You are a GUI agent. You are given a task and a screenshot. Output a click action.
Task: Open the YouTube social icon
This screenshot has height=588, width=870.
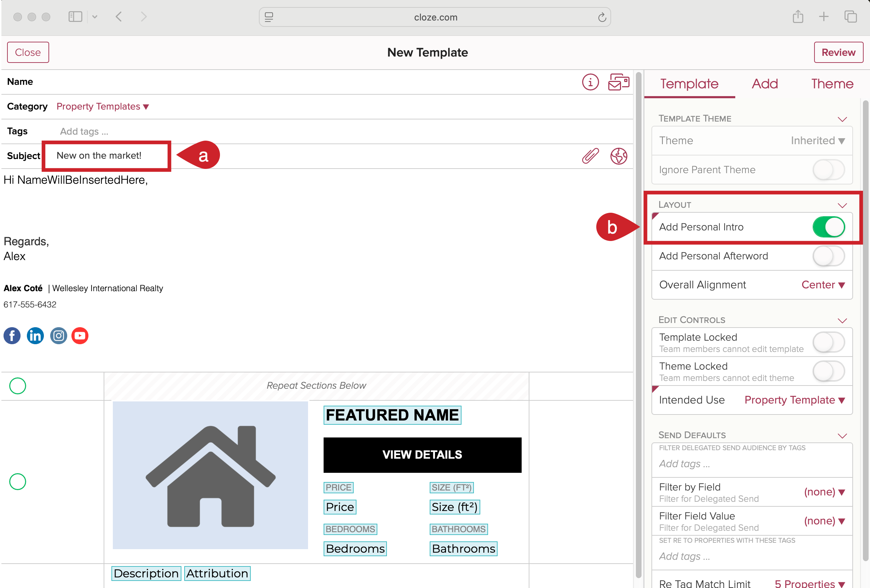tap(80, 335)
